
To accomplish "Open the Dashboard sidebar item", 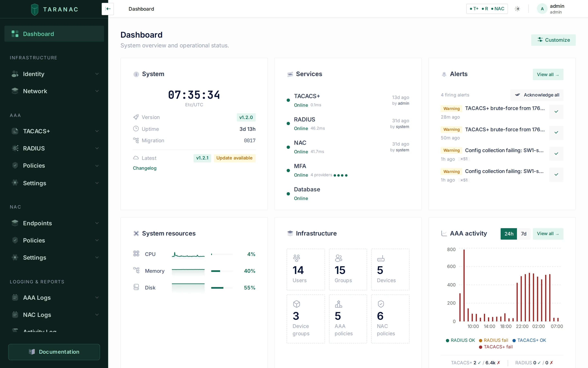I will pos(54,34).
